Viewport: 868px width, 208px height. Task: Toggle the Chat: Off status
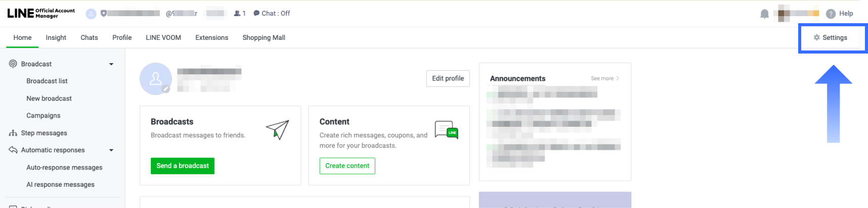[272, 14]
